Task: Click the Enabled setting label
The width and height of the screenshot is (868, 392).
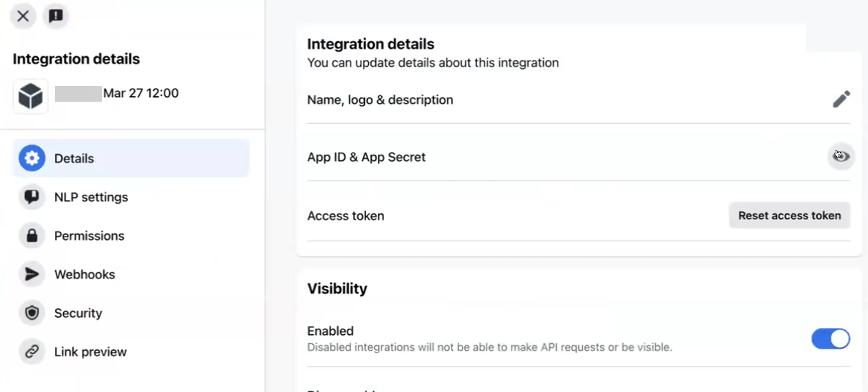Action: pyautogui.click(x=330, y=331)
